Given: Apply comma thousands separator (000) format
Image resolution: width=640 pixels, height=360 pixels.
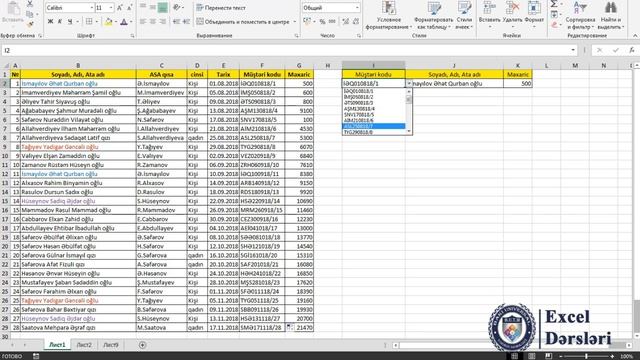Looking at the screenshot, I should pyautogui.click(x=332, y=22).
